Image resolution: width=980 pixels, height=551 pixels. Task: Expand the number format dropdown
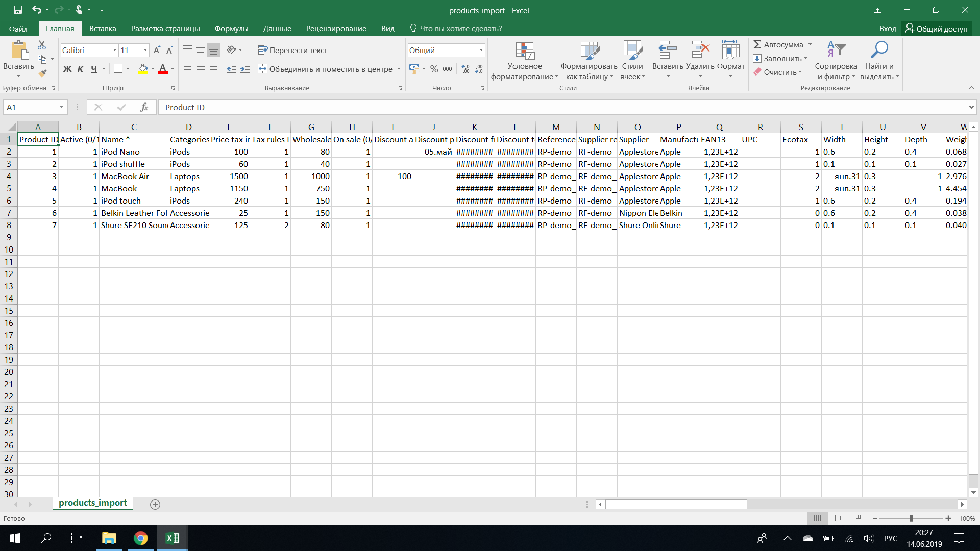pyautogui.click(x=481, y=50)
